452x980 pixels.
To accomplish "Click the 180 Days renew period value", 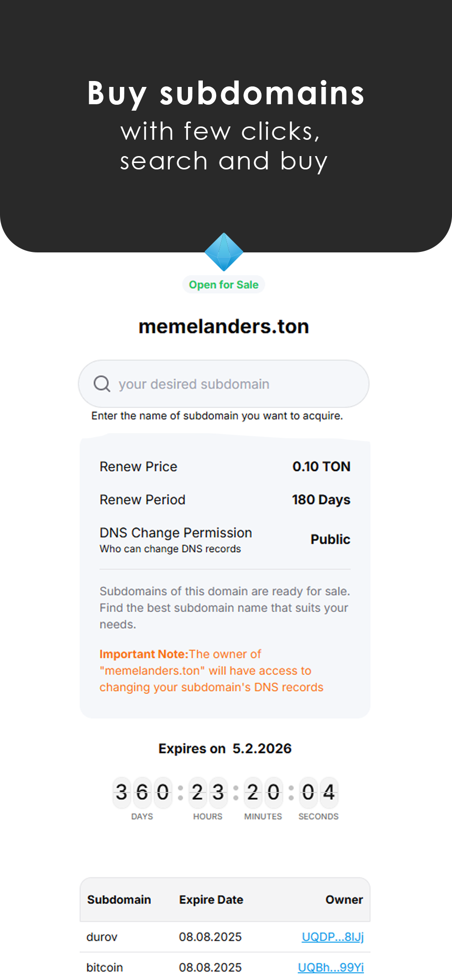I will [321, 499].
